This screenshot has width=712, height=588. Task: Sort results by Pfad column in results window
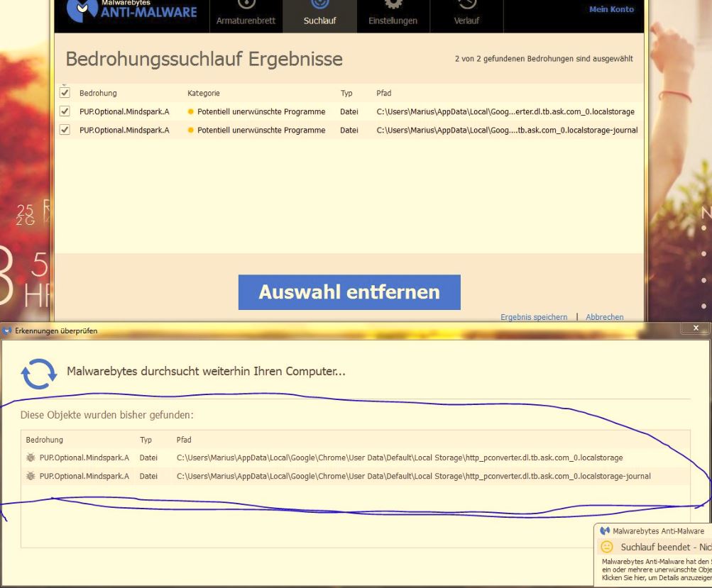(x=384, y=93)
